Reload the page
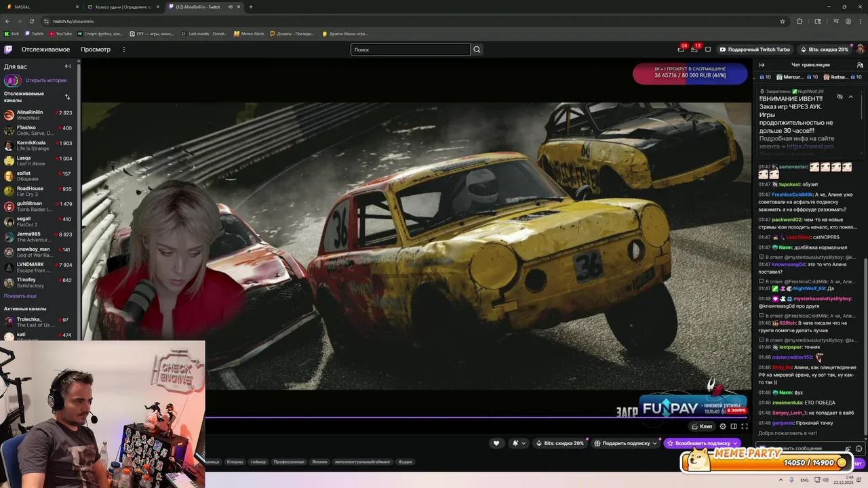This screenshot has width=868, height=488. 33,21
